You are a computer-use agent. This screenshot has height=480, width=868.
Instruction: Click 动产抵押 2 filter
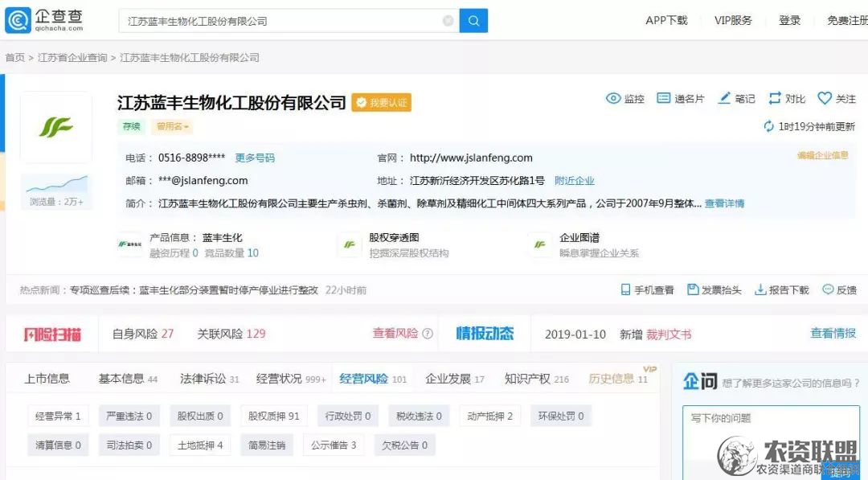(x=490, y=416)
